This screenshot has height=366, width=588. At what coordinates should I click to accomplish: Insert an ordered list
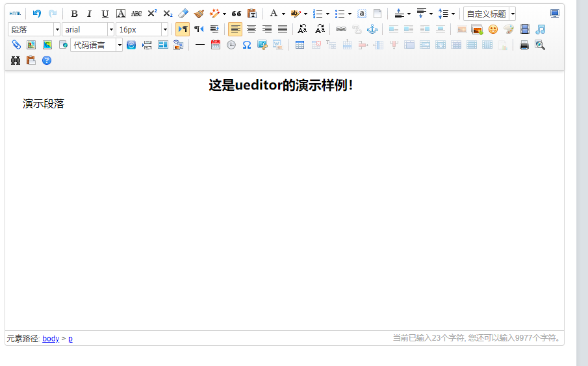tap(318, 14)
